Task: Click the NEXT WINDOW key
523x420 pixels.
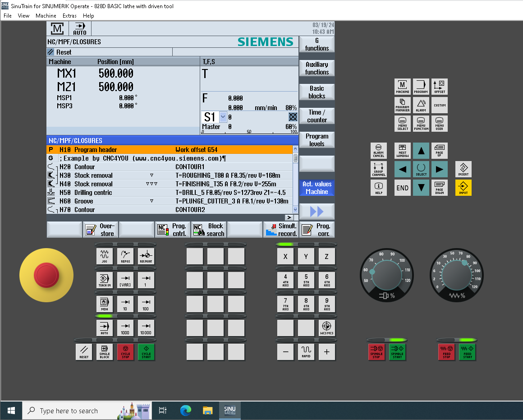Action: click(x=403, y=151)
